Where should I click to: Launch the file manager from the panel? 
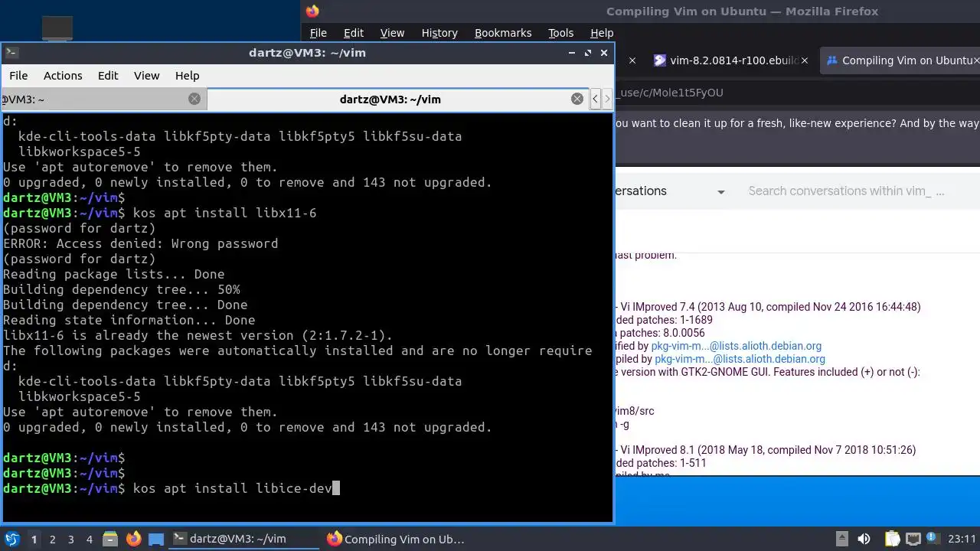pyautogui.click(x=109, y=539)
